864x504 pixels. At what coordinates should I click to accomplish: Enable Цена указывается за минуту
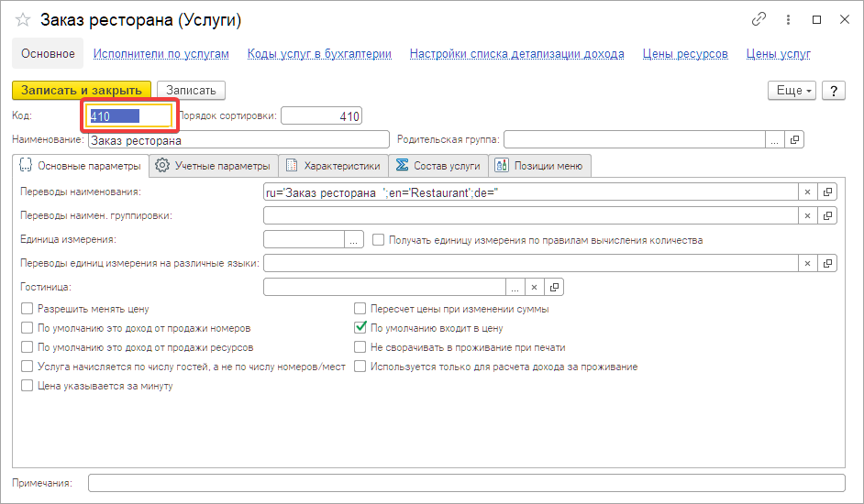[27, 386]
